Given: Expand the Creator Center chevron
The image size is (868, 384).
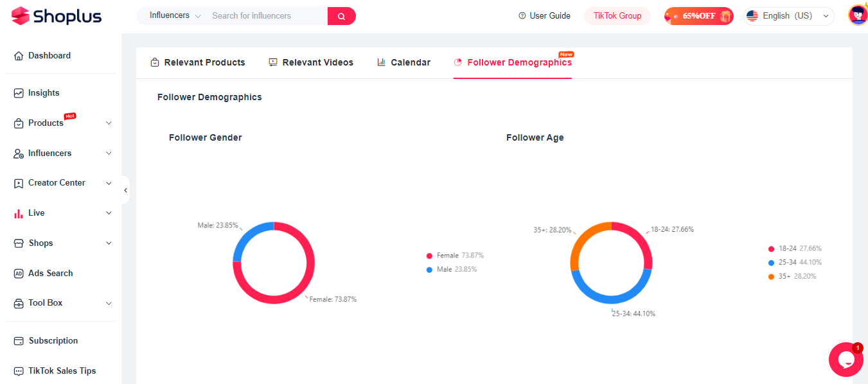Looking at the screenshot, I should [x=109, y=183].
